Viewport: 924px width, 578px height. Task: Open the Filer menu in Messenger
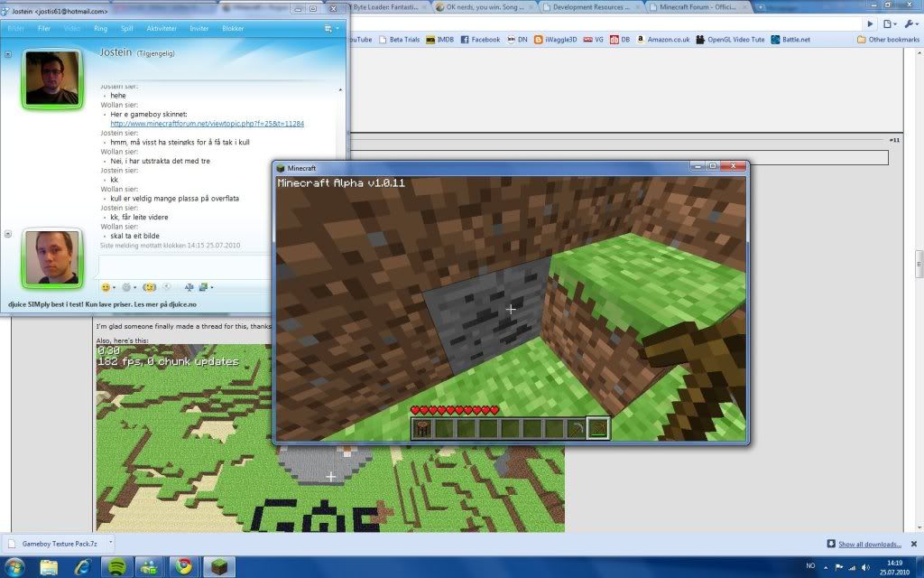click(43, 28)
